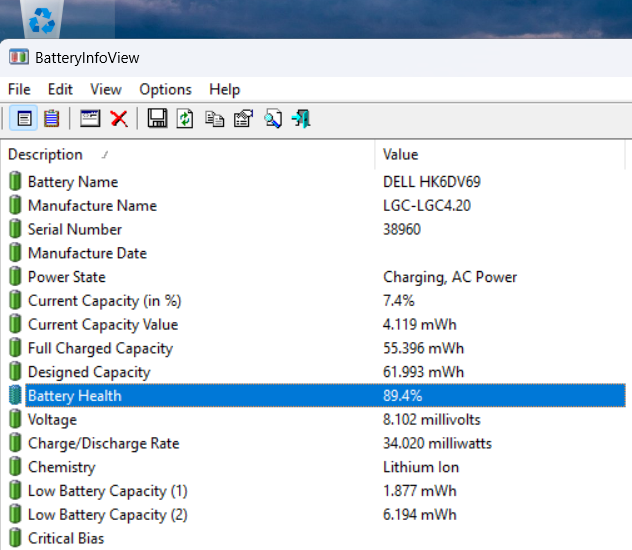The height and width of the screenshot is (550, 632).
Task: Select the Manufacture Date row text
Action: [x=87, y=253]
